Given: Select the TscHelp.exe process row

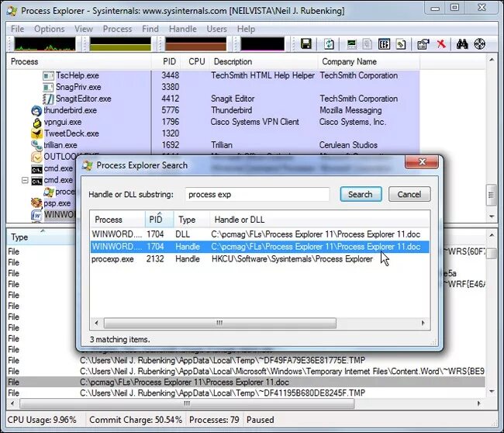Looking at the screenshot, I should click(212, 75).
